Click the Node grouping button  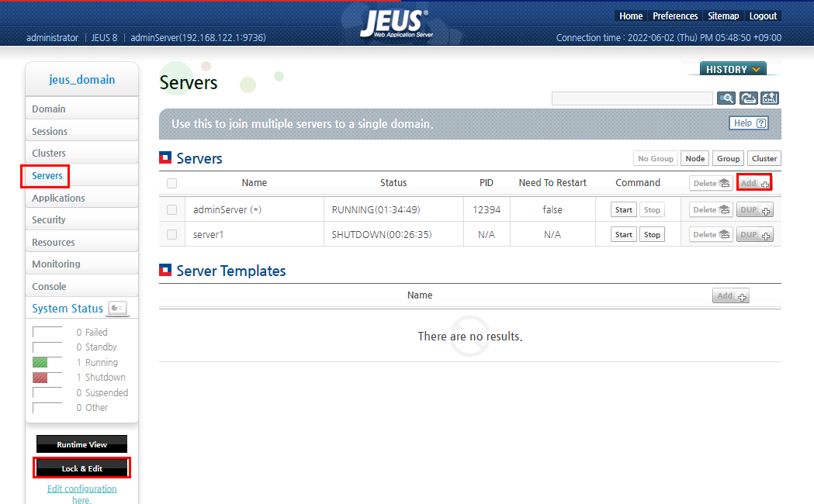[x=694, y=158]
